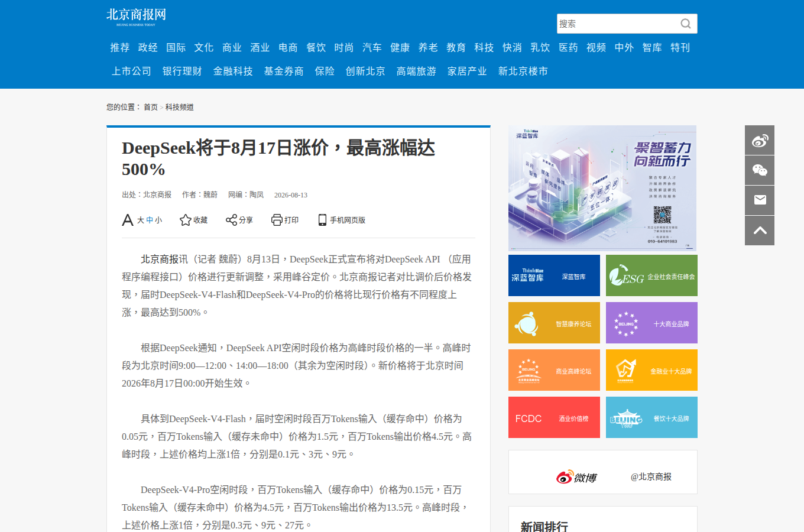The image size is (804, 532).
Task: Open the 创新北京 sub-navigation link
Action: tap(365, 71)
